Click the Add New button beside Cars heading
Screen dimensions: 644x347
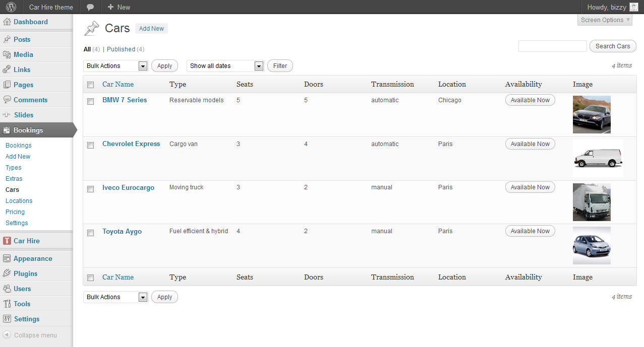coord(151,29)
